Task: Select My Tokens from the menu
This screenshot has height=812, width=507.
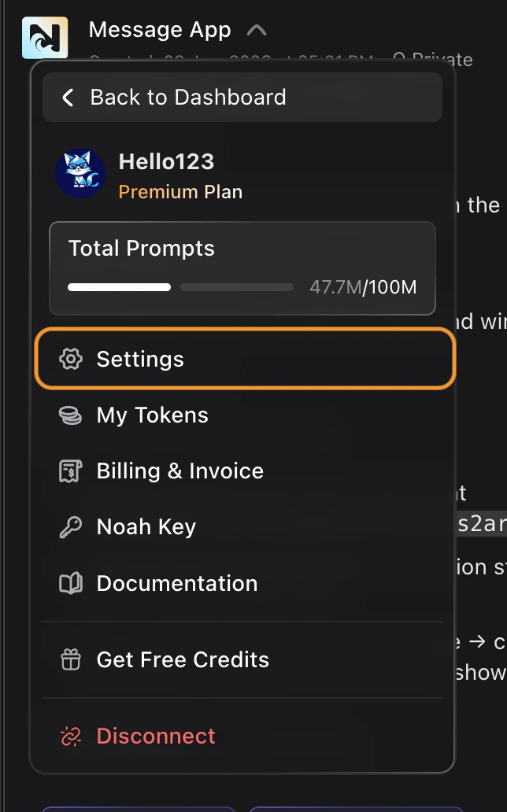Action: pyautogui.click(x=153, y=415)
